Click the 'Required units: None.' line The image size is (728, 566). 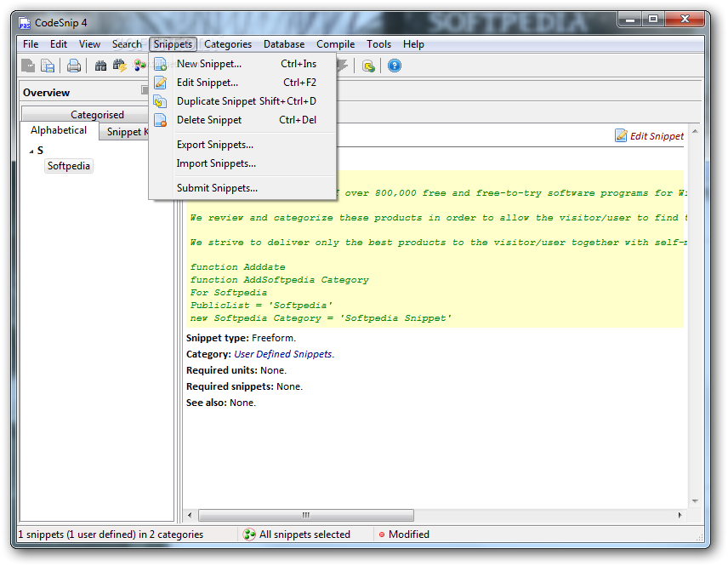point(236,370)
